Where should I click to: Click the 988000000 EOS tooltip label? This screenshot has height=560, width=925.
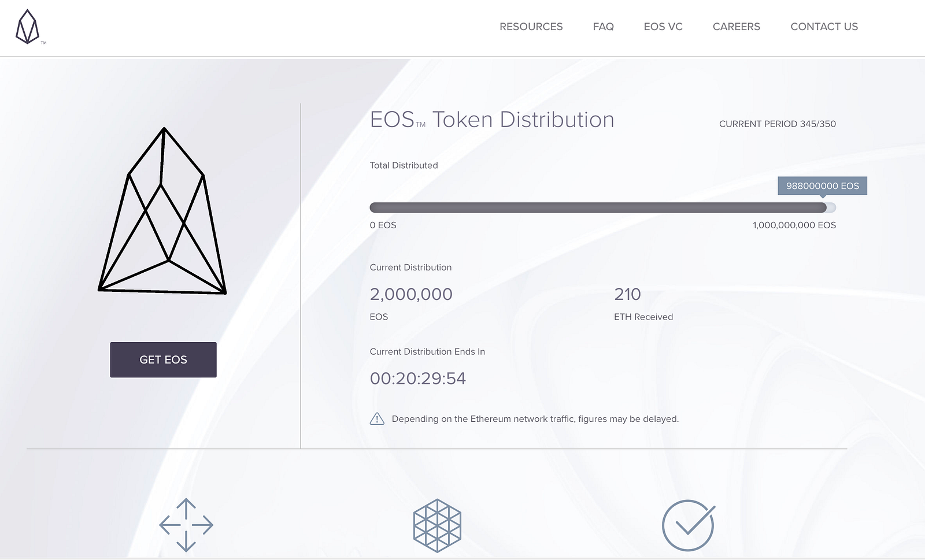point(822,186)
